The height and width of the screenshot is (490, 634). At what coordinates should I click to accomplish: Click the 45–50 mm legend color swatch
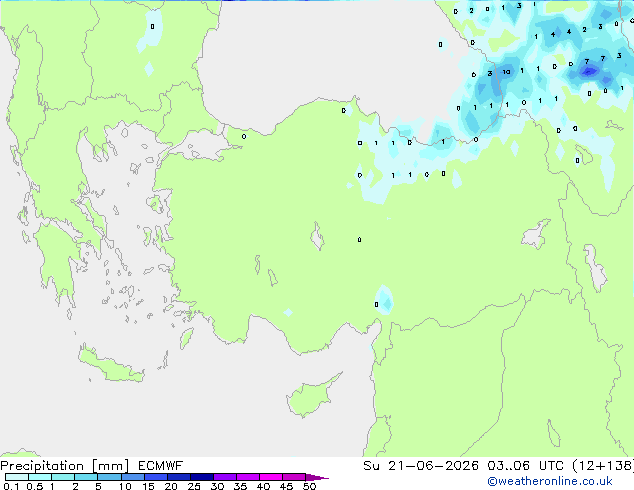click(x=294, y=477)
